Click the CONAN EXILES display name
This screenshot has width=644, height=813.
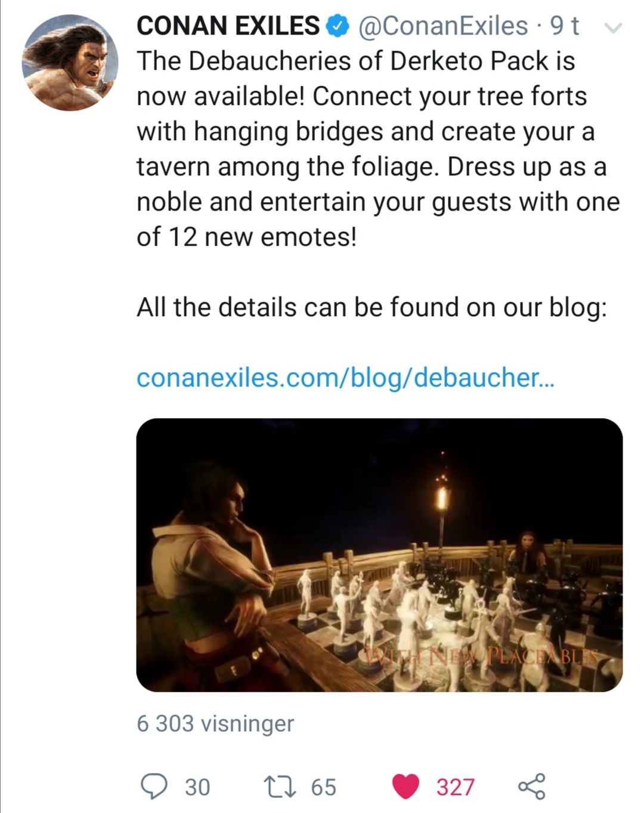[x=228, y=26]
